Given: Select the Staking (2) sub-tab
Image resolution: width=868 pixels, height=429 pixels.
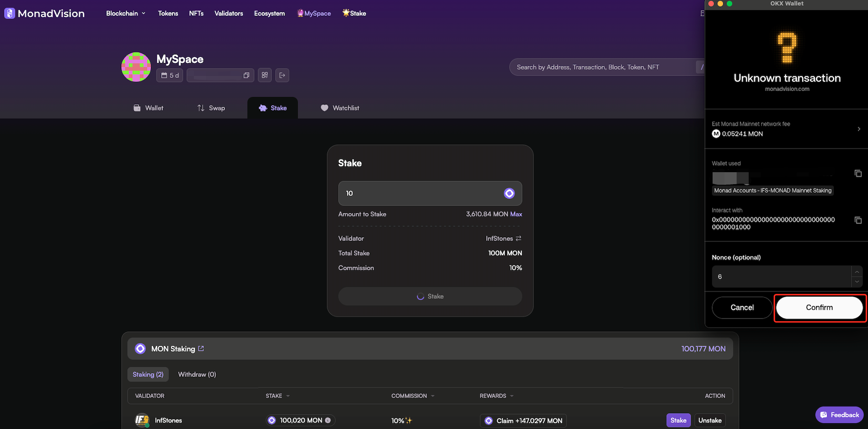Looking at the screenshot, I should pos(148,375).
